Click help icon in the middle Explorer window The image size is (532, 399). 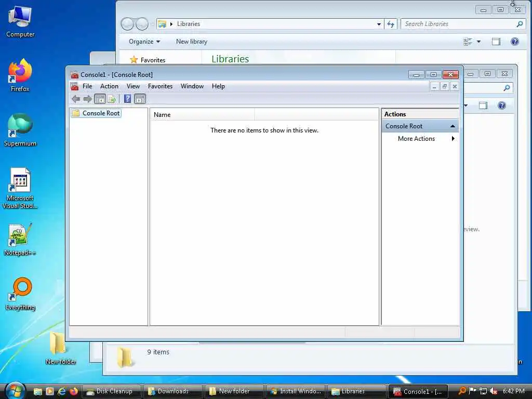coord(501,105)
